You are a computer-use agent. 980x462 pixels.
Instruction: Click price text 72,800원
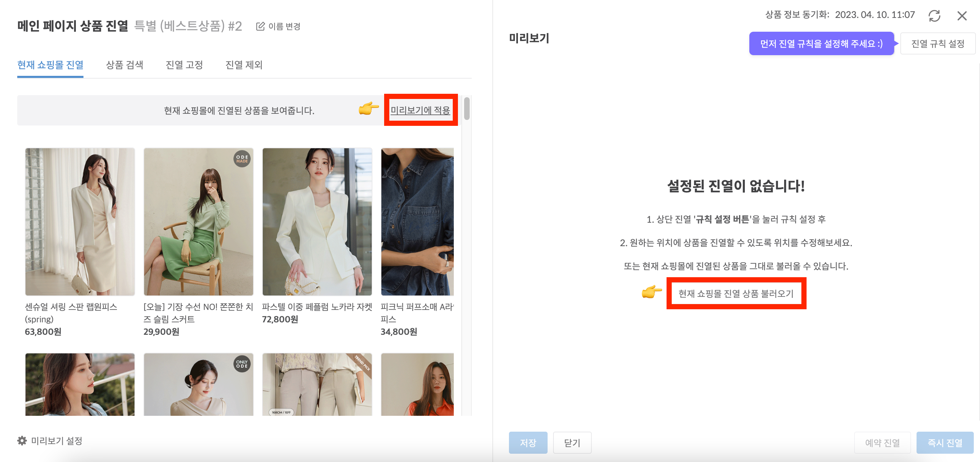click(x=280, y=319)
